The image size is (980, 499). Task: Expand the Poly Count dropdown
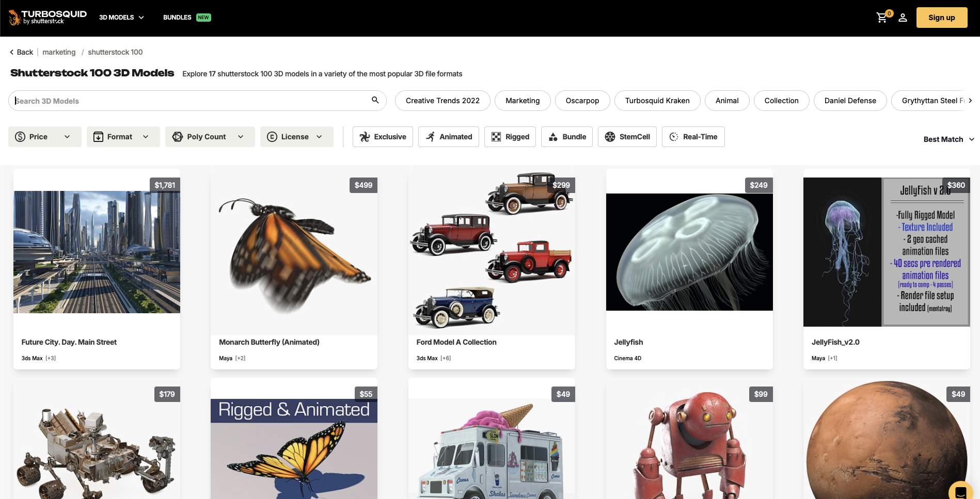pos(210,137)
